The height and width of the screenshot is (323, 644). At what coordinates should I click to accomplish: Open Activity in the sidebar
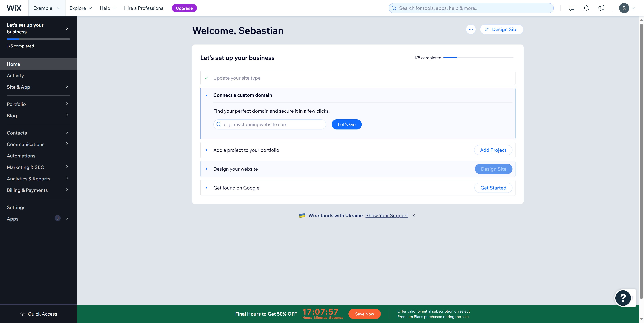coord(15,76)
